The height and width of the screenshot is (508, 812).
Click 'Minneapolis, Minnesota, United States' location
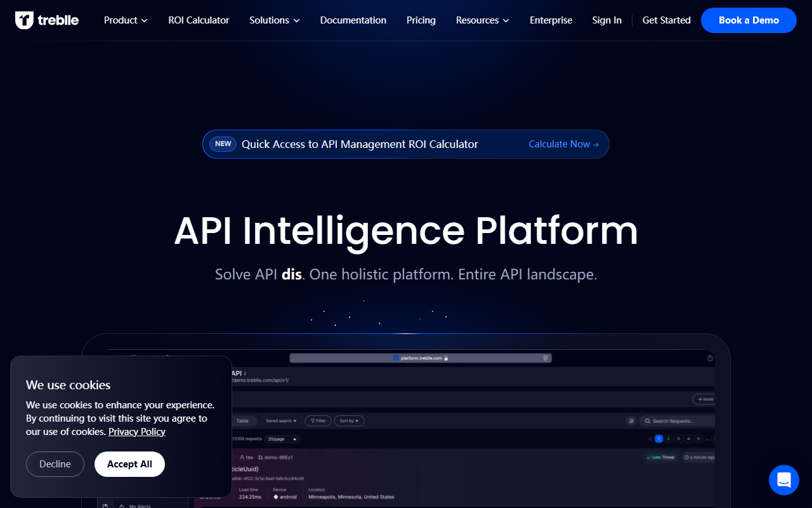click(351, 497)
